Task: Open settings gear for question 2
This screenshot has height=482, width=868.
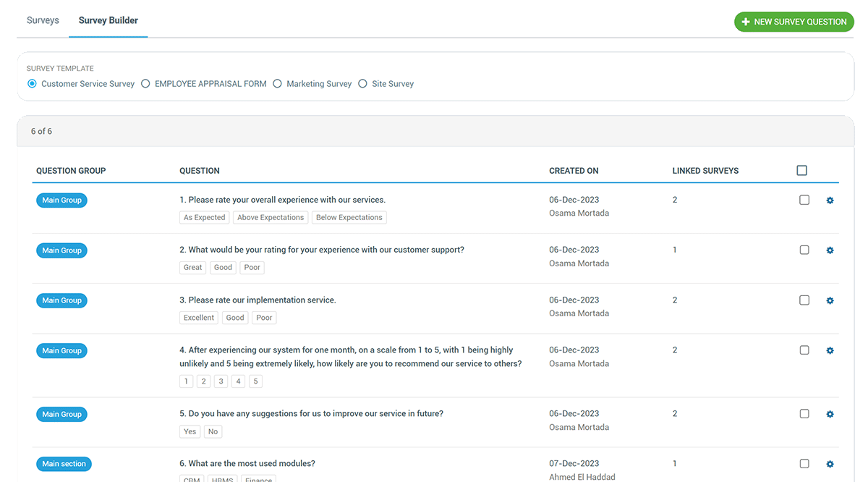Action: [x=830, y=250]
